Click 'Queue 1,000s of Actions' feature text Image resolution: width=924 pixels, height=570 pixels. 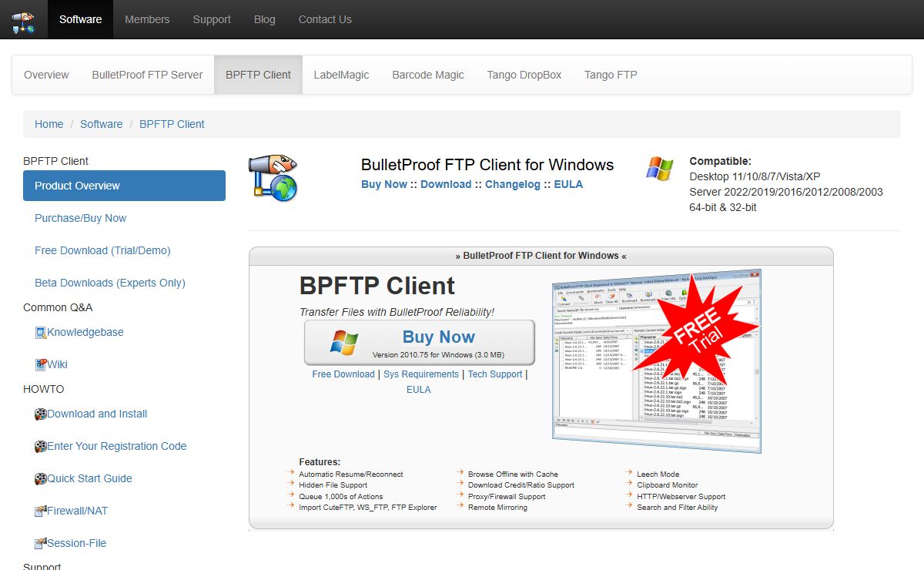click(341, 497)
